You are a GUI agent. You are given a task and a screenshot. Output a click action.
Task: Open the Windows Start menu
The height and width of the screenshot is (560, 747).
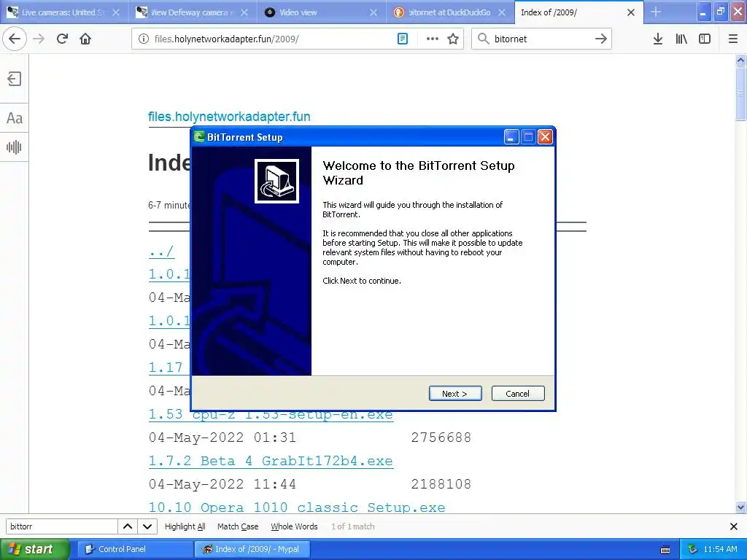coord(34,549)
